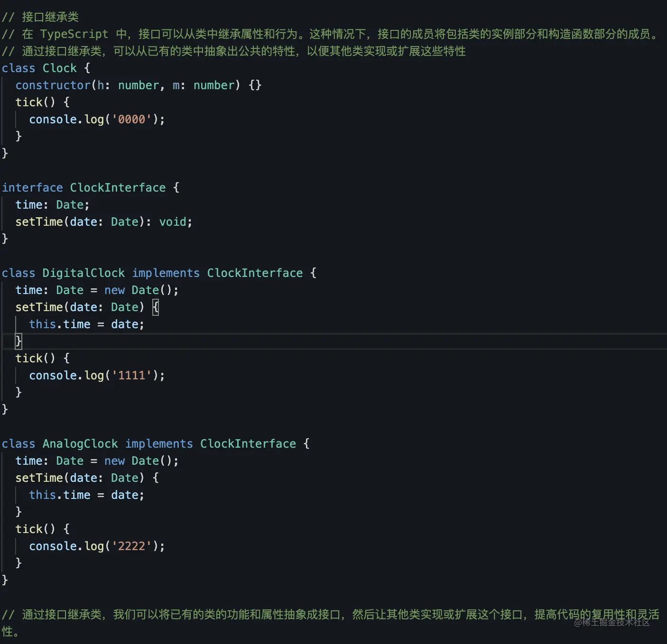Click the comment starting "// 在 TypeScript 中"
This screenshot has width=667, height=644.
[x=331, y=34]
